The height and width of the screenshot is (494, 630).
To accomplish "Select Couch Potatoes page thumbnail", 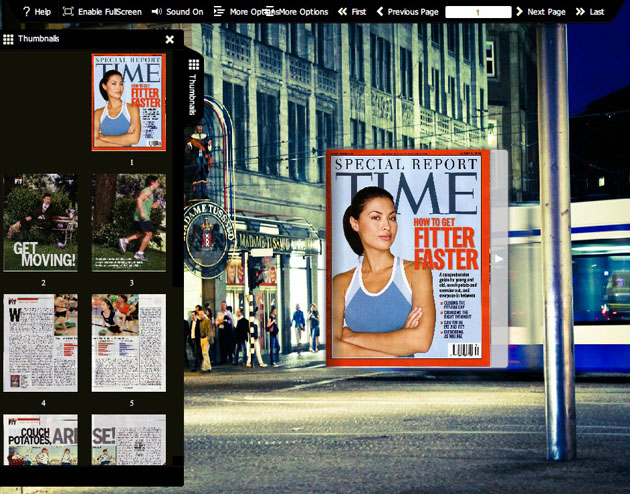I will coord(41,440).
